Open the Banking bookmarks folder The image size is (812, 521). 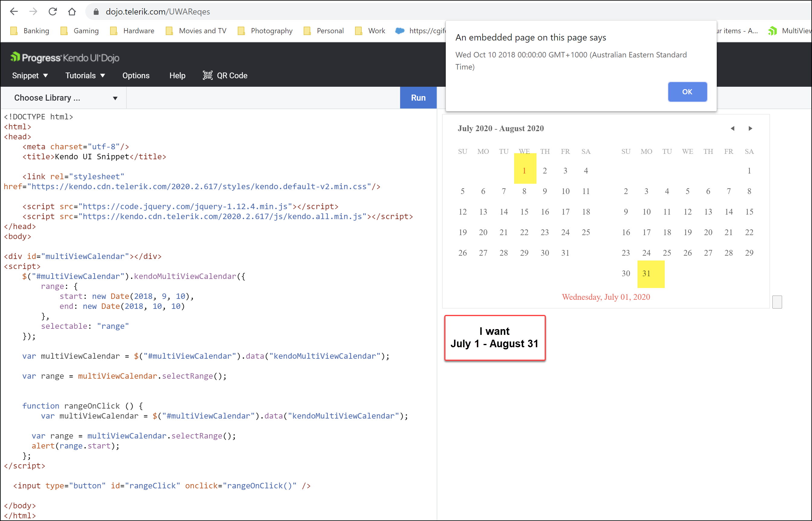[x=30, y=31]
